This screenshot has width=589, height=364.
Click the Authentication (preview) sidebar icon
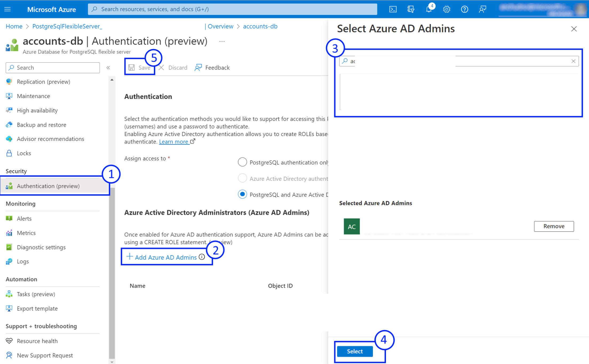(x=9, y=186)
